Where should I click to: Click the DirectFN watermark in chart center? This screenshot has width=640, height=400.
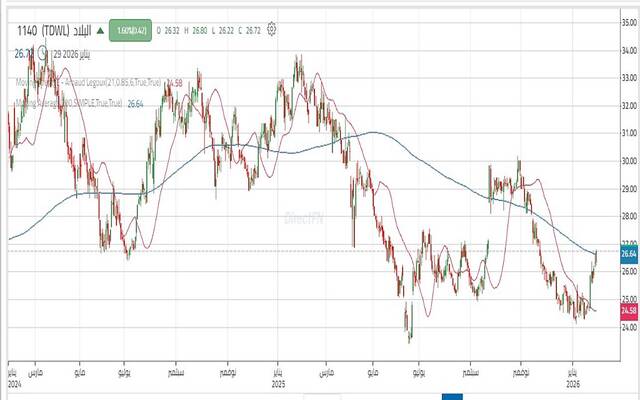click(303, 216)
